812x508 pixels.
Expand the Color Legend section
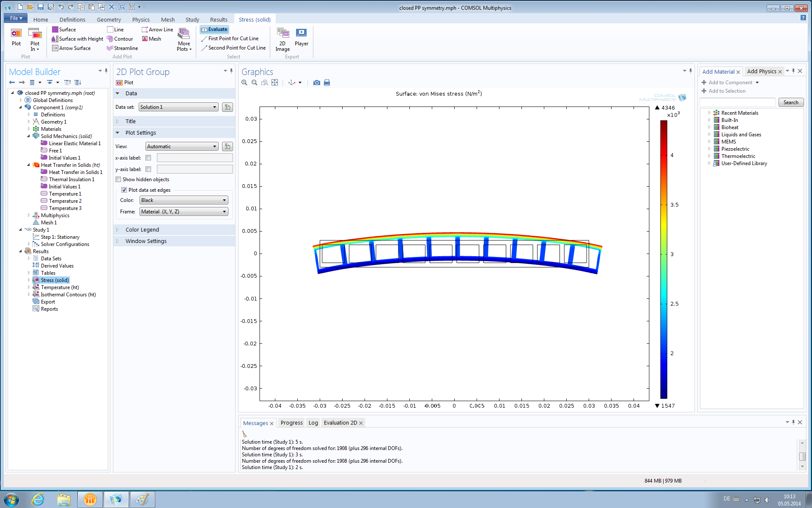(142, 230)
